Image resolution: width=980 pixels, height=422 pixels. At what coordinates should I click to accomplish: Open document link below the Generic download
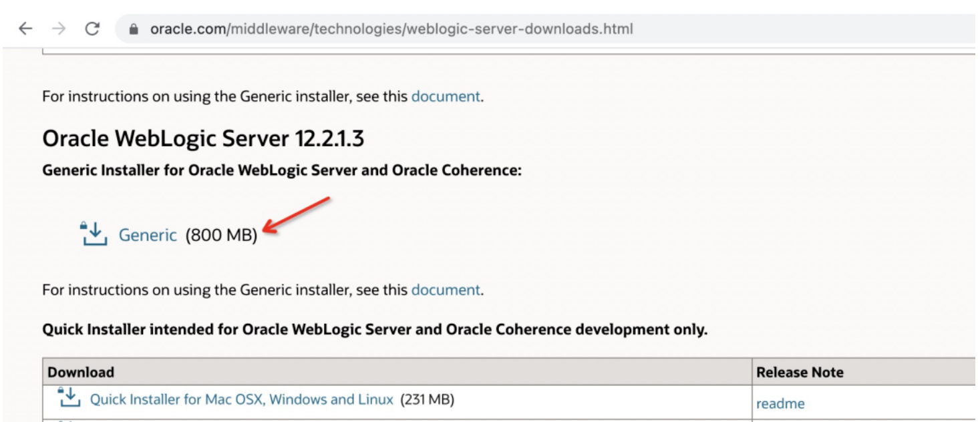click(x=446, y=290)
